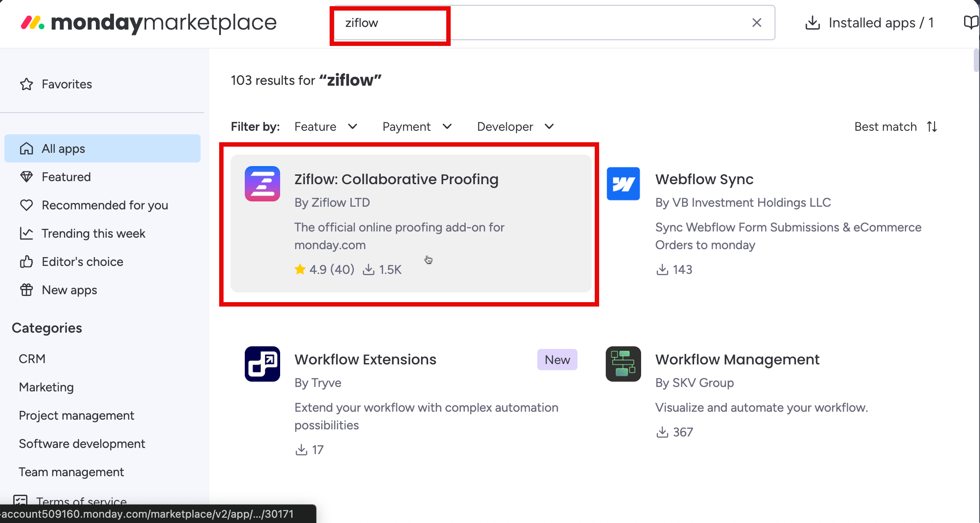This screenshot has width=980, height=523.
Task: Open Ziflow: Collaborative Proofing app title
Action: (x=396, y=179)
